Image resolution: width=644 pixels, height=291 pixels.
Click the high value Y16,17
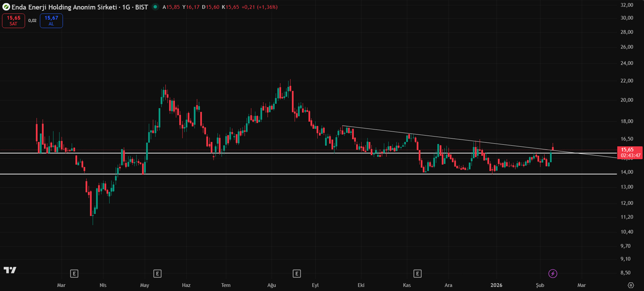[x=191, y=7]
